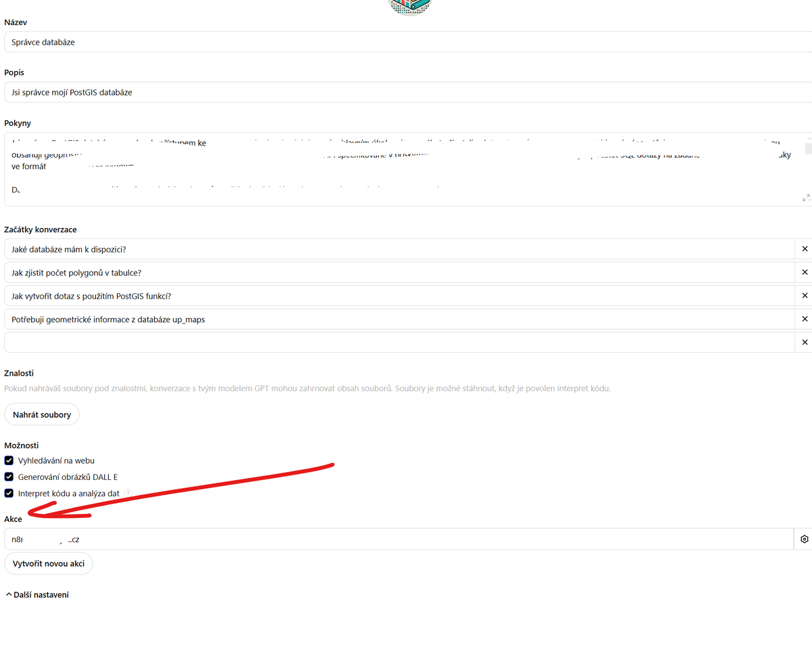812x656 pixels.
Task: Show info for Interpret kódu option
Action: tap(128, 494)
